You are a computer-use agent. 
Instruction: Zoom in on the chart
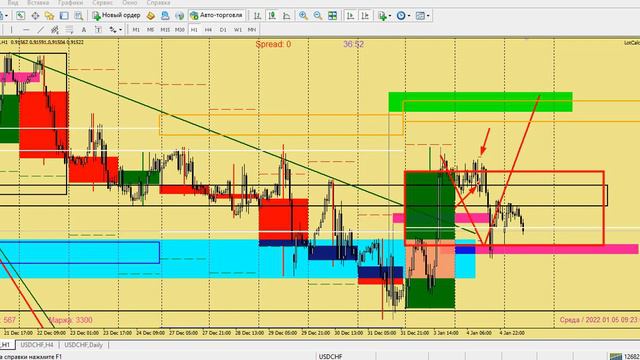coord(303,16)
